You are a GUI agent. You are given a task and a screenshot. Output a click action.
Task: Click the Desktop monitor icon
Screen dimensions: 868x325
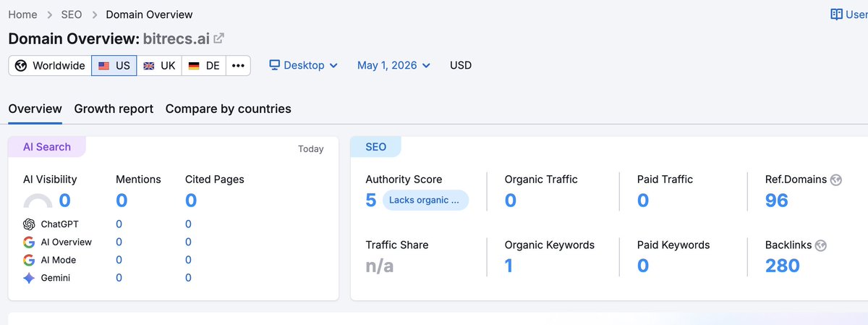pyautogui.click(x=275, y=65)
